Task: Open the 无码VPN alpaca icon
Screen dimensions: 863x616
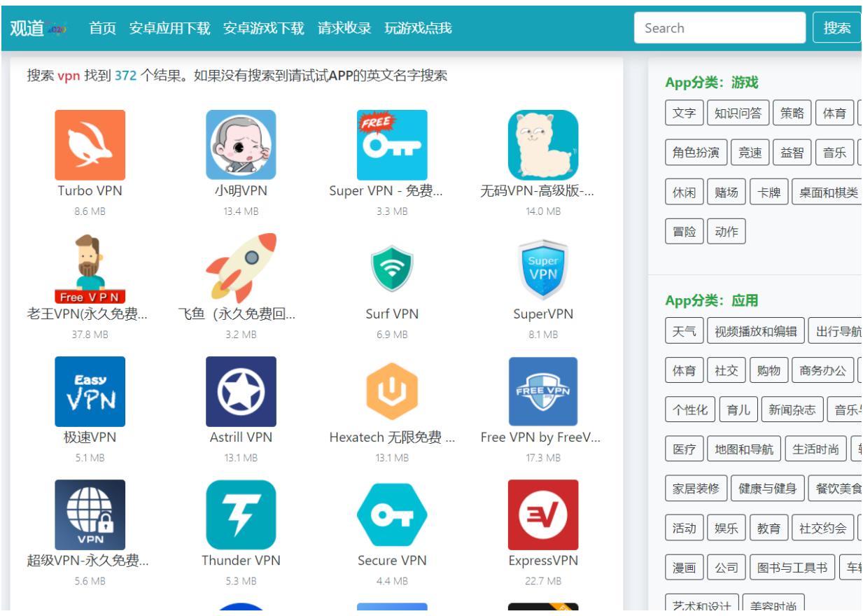Action: (x=543, y=145)
